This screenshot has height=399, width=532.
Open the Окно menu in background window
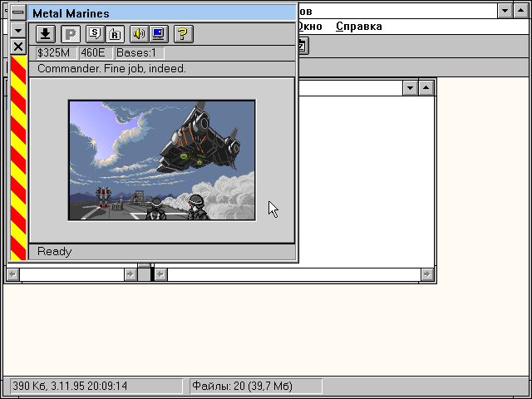309,27
